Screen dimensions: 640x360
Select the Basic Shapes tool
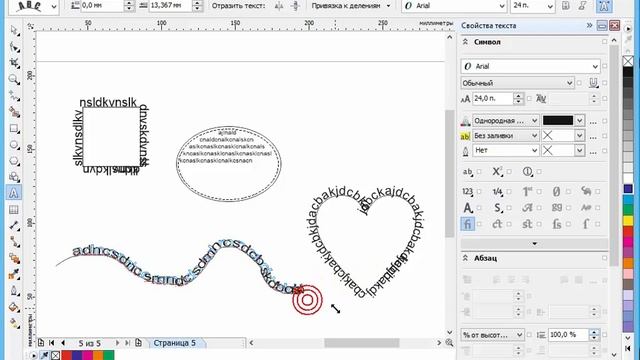coord(14,177)
